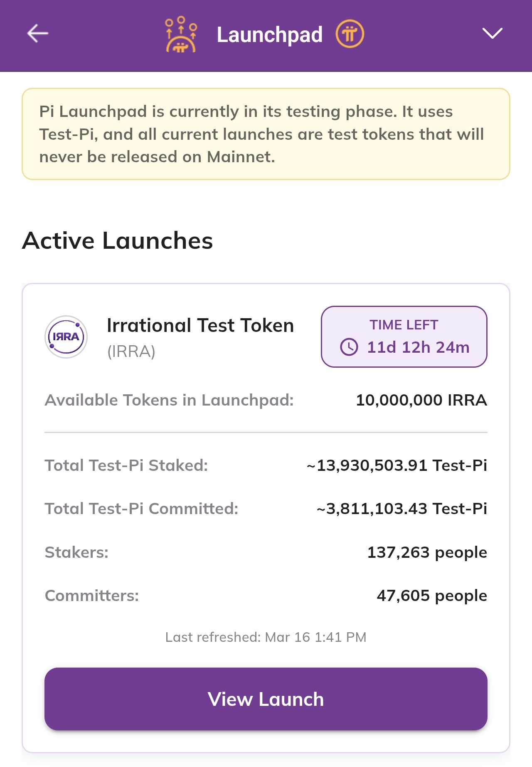This screenshot has height=767, width=532.
Task: Click the 137,263 people stakers count
Action: 427,552
